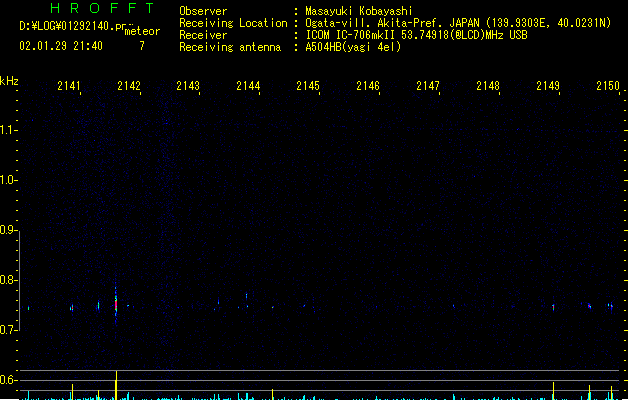
Task: Click the 2149 time axis marker
Action: click(x=548, y=86)
